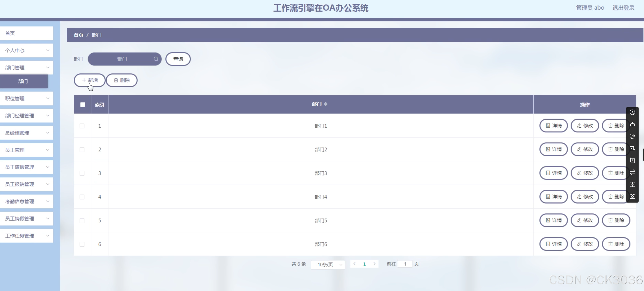Select the screenshot camera icon in floating toolbar

[633, 197]
